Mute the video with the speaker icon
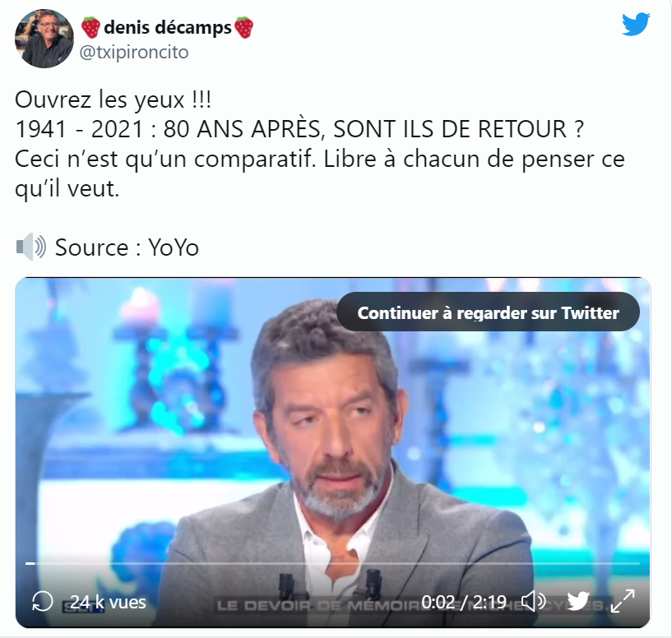The image size is (672, 638). coord(533,602)
